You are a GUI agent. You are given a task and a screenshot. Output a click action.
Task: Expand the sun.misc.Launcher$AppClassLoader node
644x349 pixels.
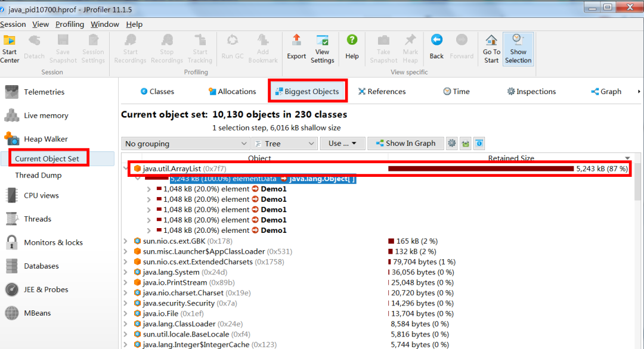coord(126,251)
